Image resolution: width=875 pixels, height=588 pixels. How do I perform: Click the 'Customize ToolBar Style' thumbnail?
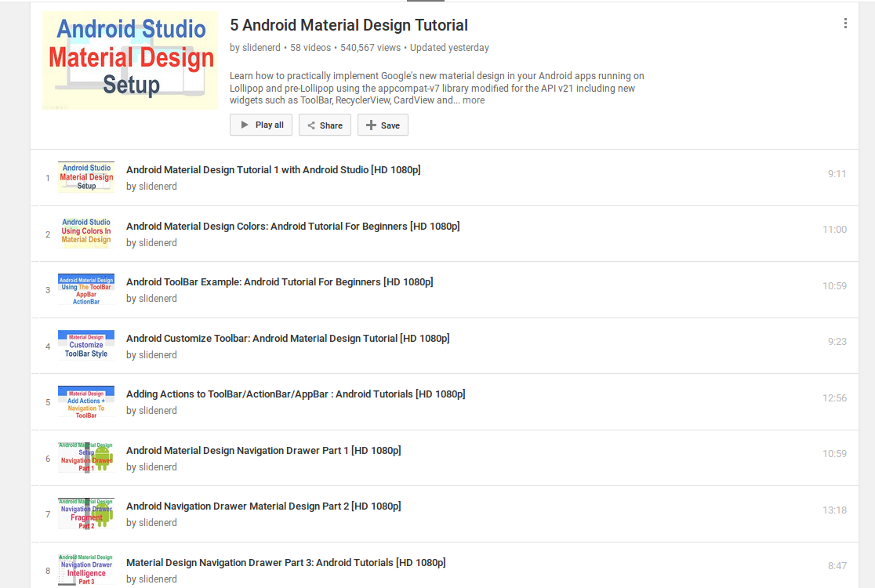(x=86, y=346)
